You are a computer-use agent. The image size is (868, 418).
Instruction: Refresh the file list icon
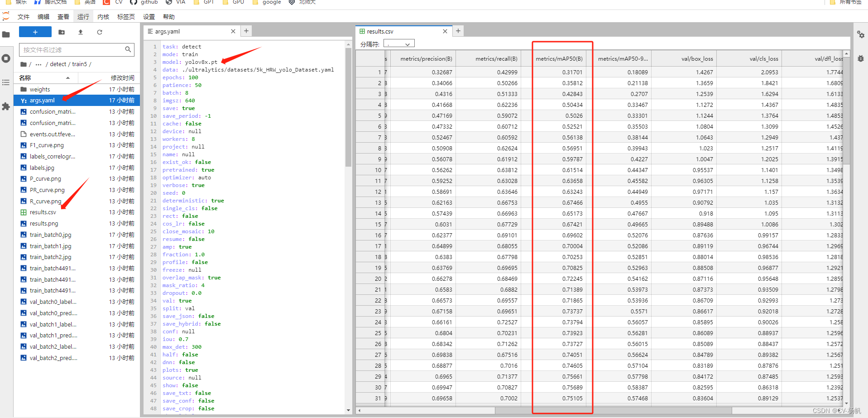click(100, 32)
